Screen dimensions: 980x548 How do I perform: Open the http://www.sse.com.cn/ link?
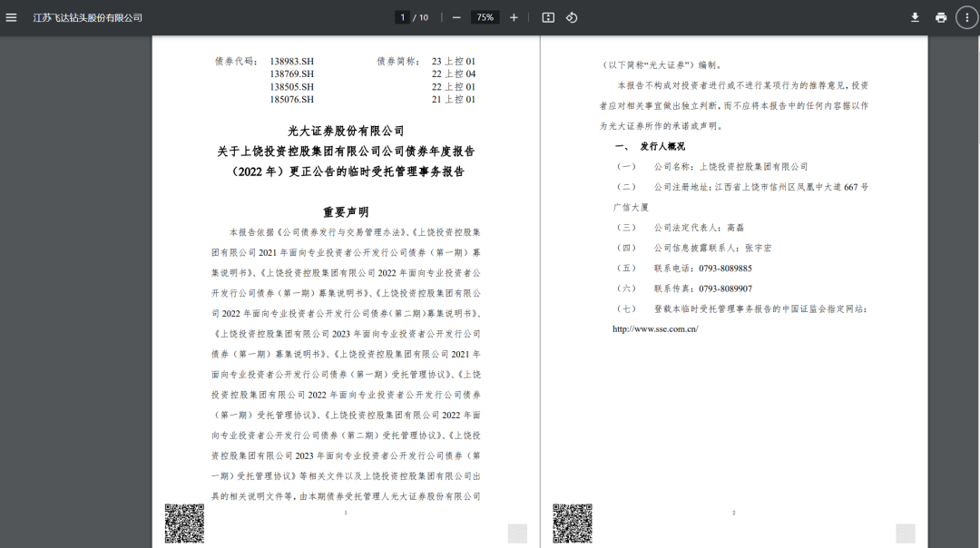(655, 328)
